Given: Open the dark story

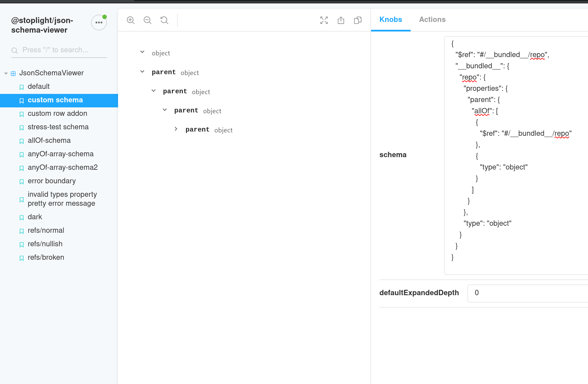Looking at the screenshot, I should (59, 217).
